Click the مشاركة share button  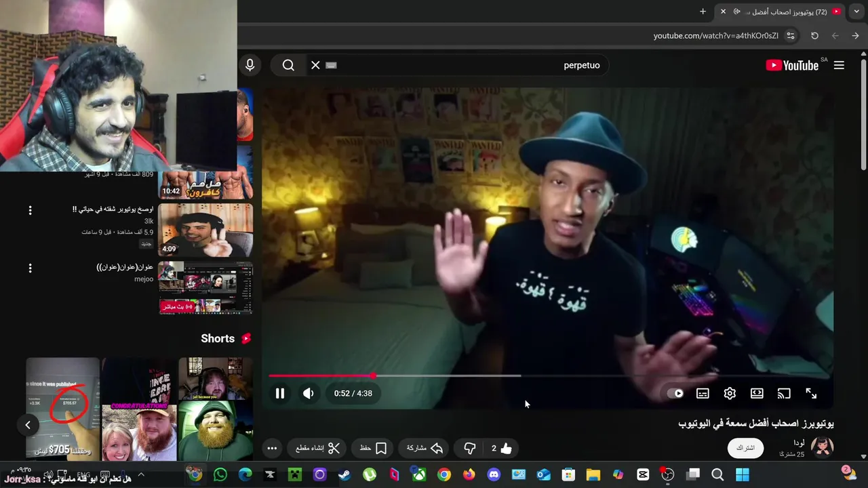425,448
